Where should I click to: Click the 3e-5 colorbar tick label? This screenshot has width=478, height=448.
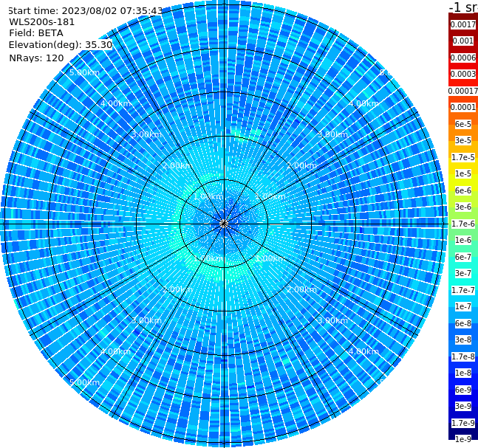(463, 140)
